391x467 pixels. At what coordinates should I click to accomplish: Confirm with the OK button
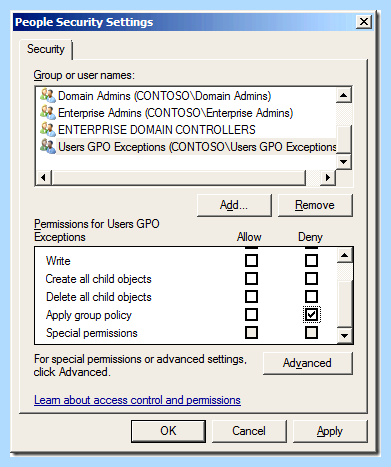coord(168,431)
